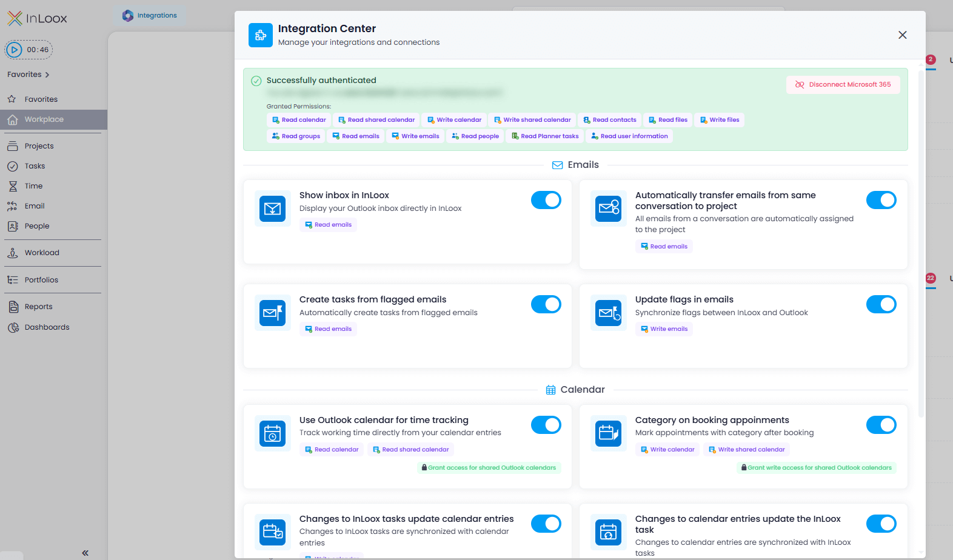Toggle Update flags in emails switch

tap(881, 304)
